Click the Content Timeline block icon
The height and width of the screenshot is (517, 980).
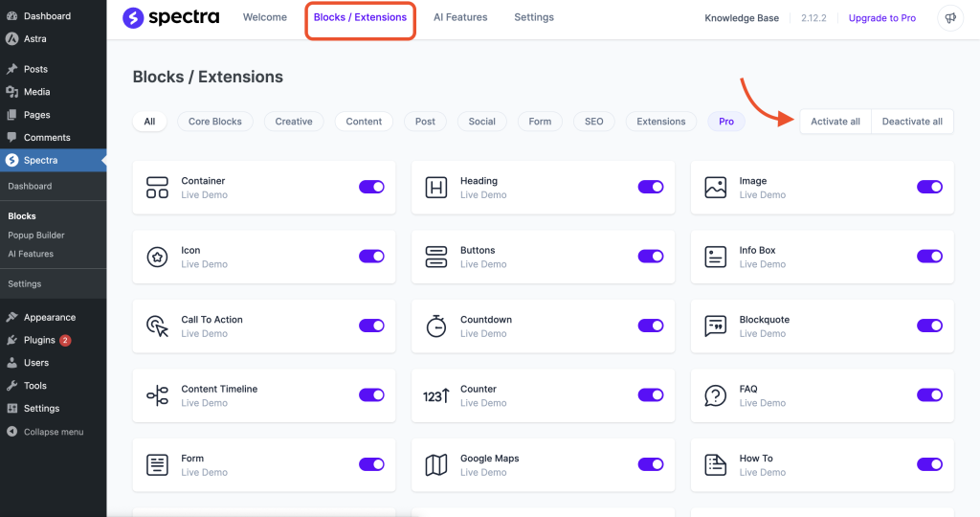(157, 395)
